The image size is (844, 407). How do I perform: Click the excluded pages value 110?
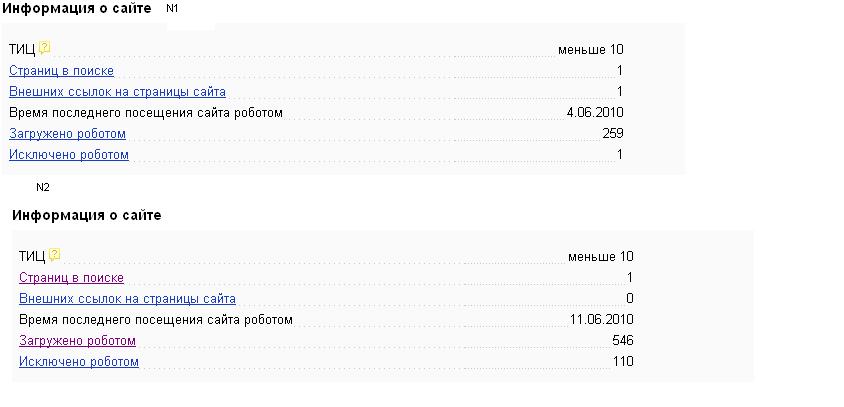[x=623, y=362]
